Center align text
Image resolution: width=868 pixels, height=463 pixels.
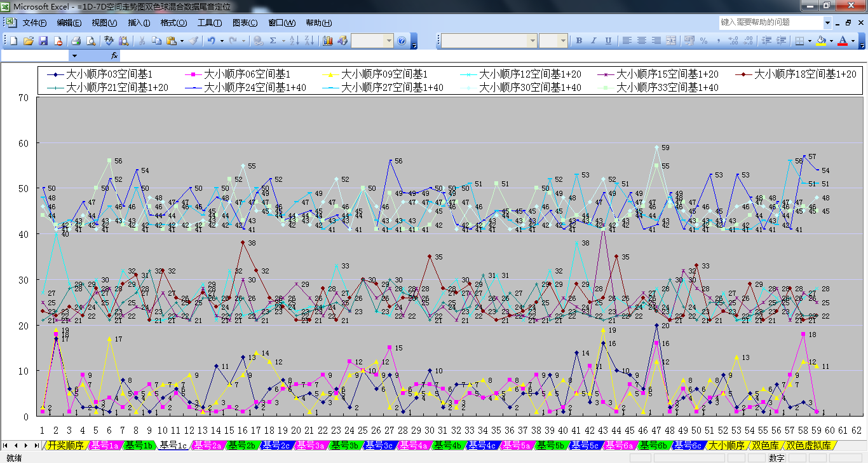point(642,41)
